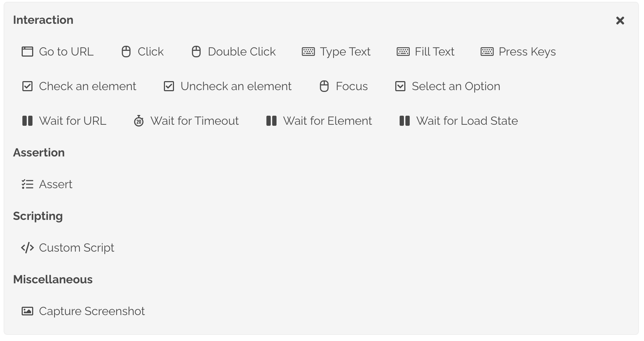The height and width of the screenshot is (341, 644).
Task: Add a Wait for Timeout step
Action: [186, 121]
